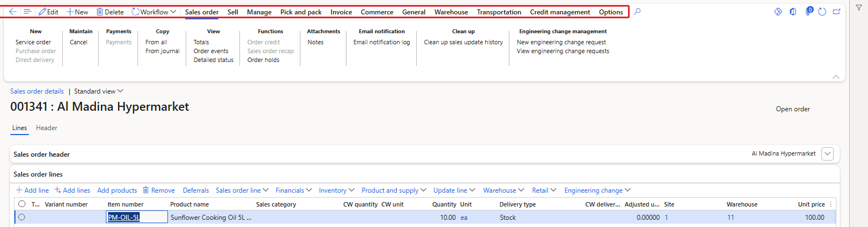The image size is (868, 227).
Task: Click Add products
Action: tap(117, 190)
